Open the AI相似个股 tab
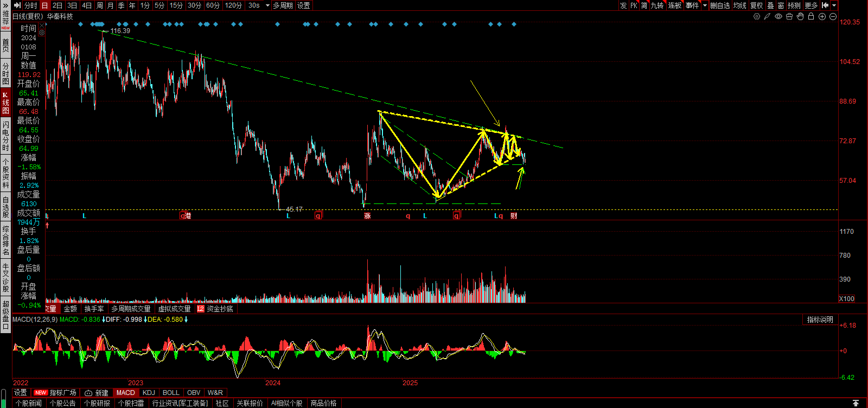868x408 pixels. (286, 403)
